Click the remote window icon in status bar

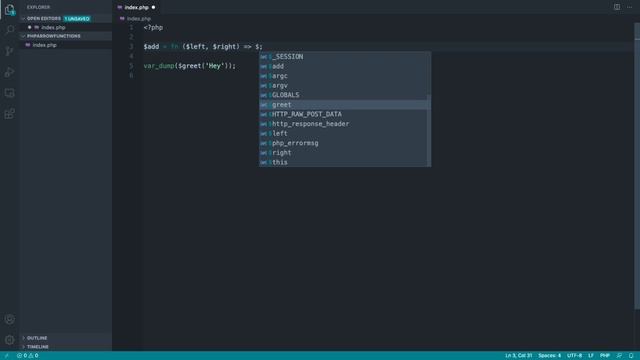point(7,356)
